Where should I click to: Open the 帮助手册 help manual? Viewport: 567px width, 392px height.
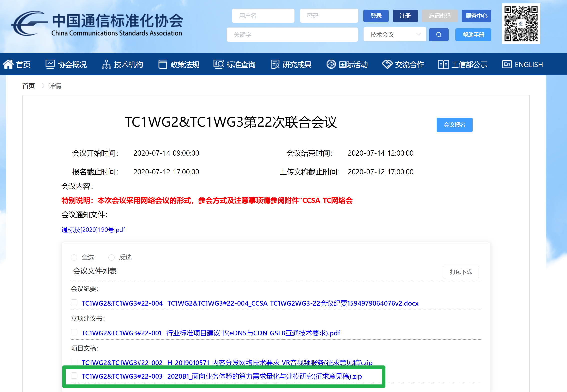coord(473,35)
